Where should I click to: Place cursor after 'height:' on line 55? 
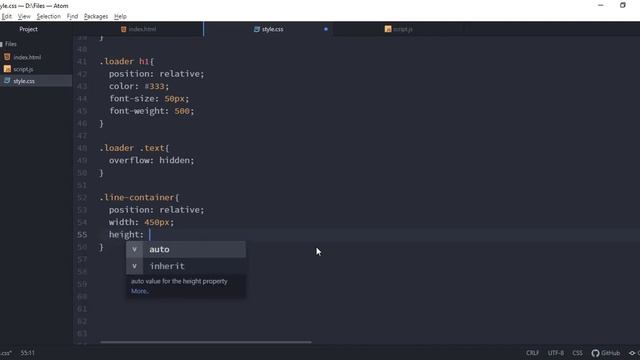click(150, 235)
